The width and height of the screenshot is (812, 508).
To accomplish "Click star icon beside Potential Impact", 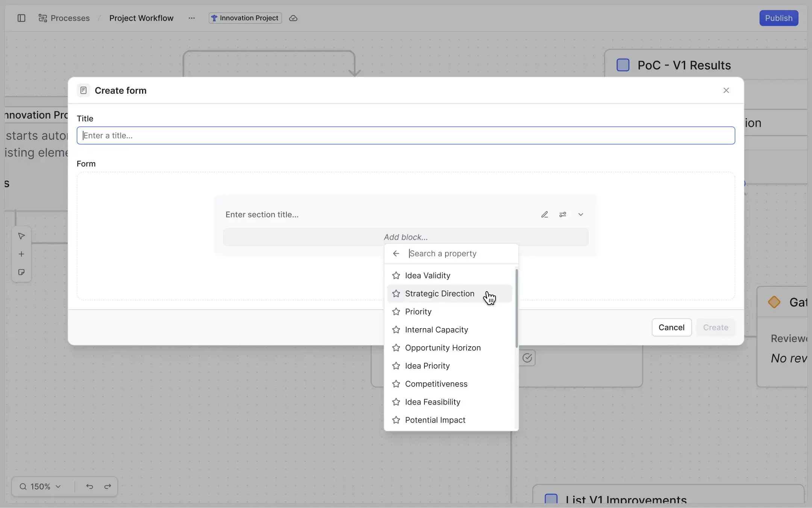I will tap(396, 420).
